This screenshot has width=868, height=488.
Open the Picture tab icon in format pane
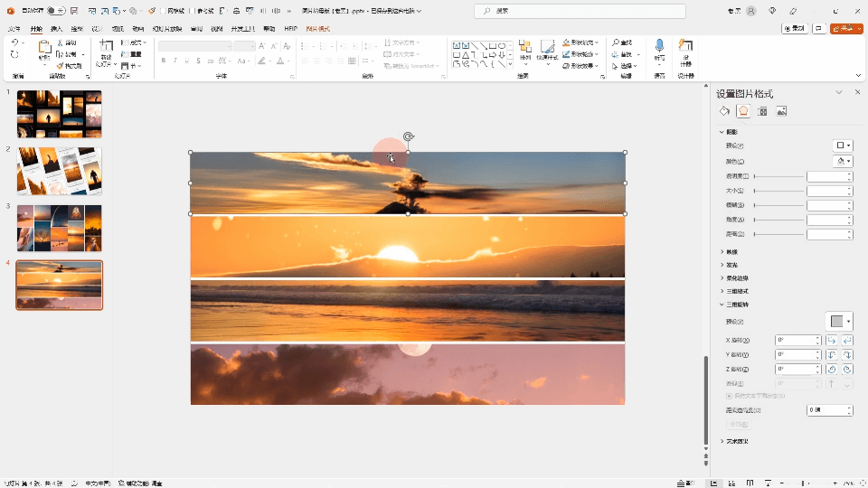[781, 111]
